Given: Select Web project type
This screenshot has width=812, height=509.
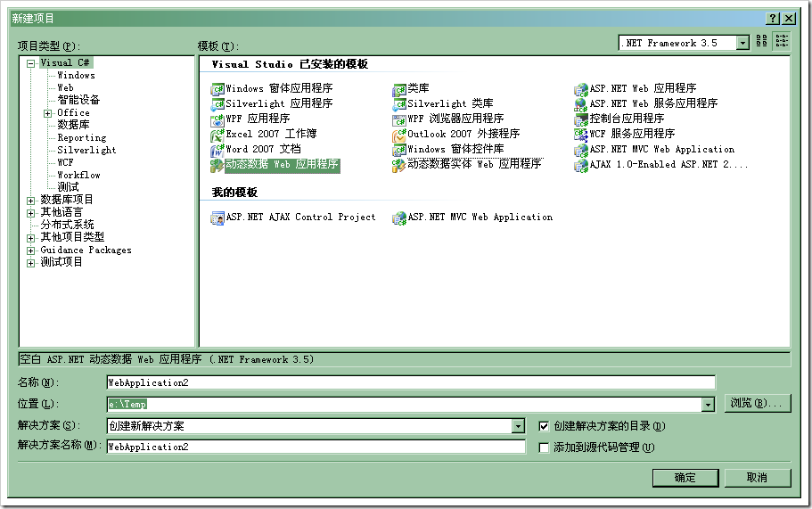Looking at the screenshot, I should [65, 88].
